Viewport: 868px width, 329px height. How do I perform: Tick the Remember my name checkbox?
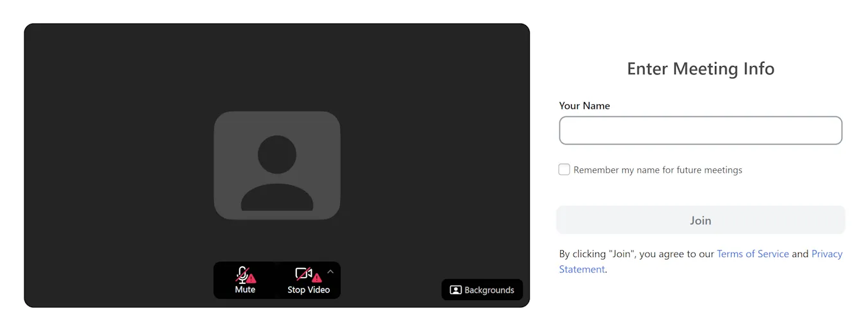564,170
